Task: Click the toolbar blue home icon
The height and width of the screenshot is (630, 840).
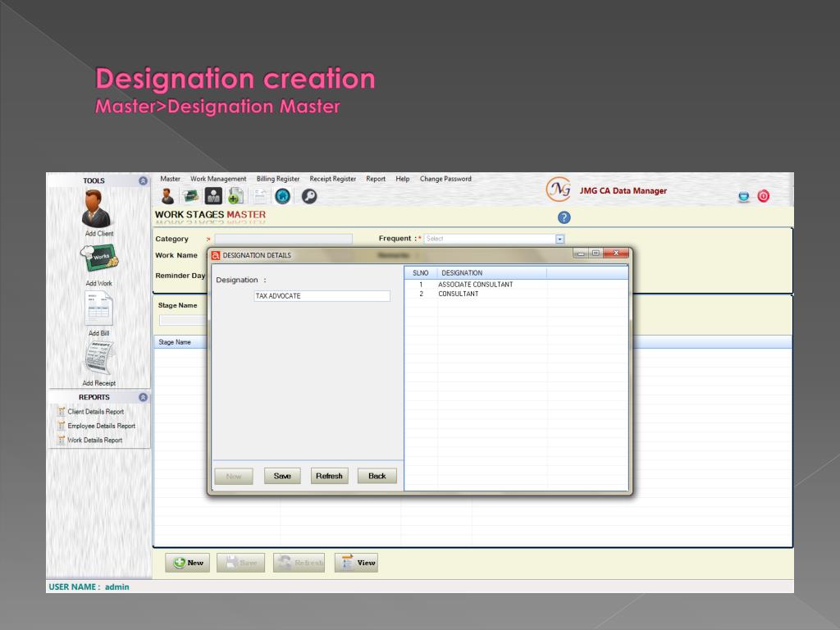Action: tap(283, 197)
